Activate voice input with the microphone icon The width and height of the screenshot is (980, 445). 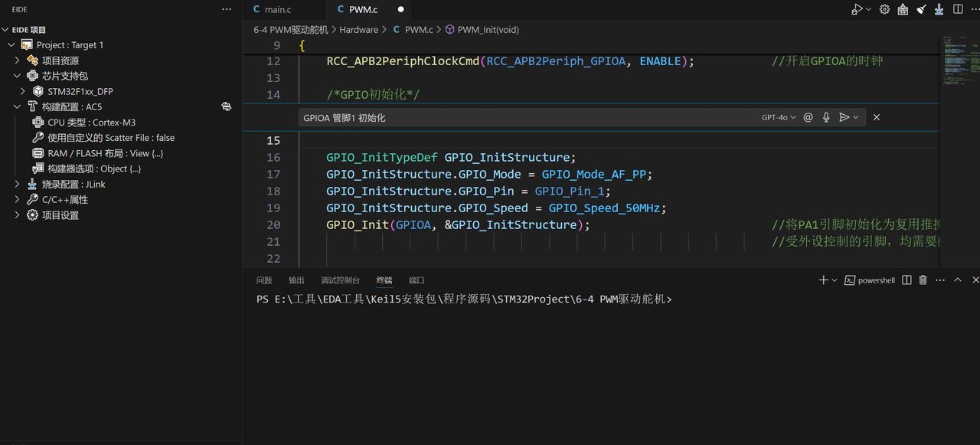click(826, 117)
